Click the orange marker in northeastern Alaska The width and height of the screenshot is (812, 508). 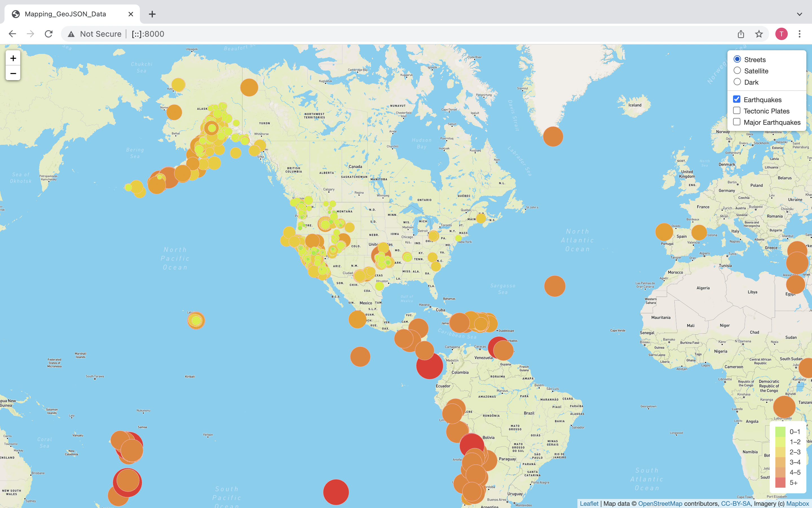pos(249,87)
